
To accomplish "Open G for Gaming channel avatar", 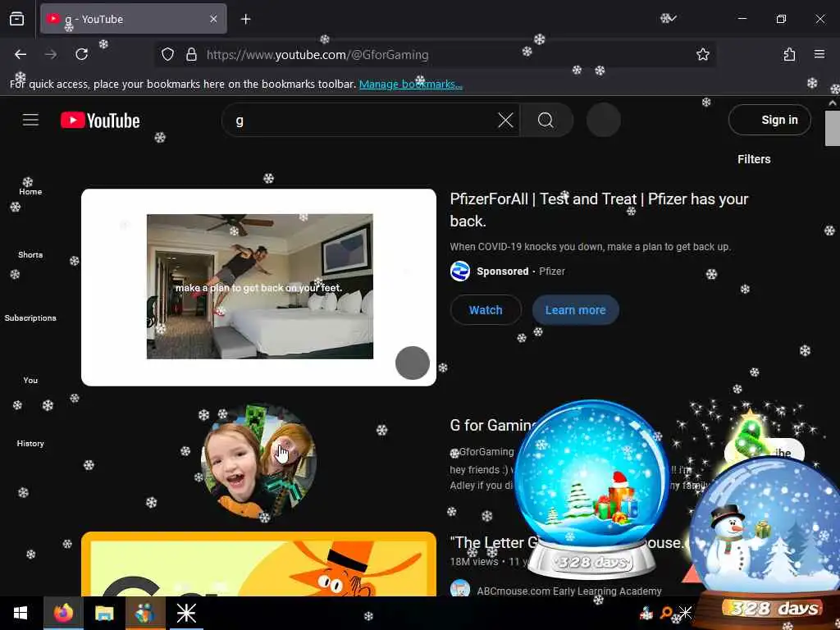I will pos(258,461).
